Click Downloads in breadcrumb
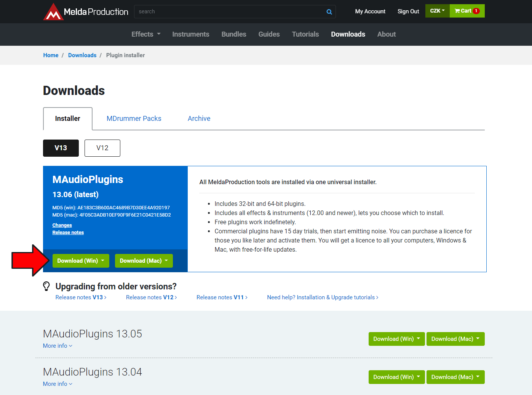Viewport: 532px width, 395px height. [x=82, y=55]
